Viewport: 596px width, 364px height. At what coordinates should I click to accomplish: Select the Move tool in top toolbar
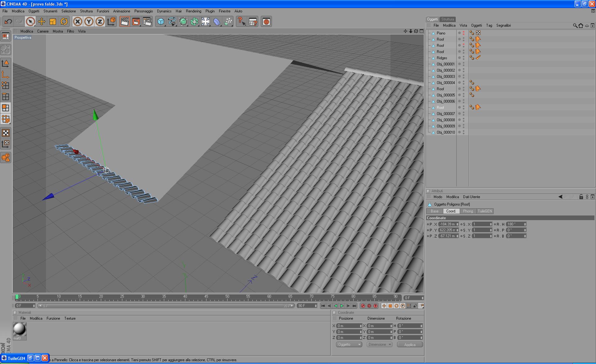pyautogui.click(x=41, y=22)
